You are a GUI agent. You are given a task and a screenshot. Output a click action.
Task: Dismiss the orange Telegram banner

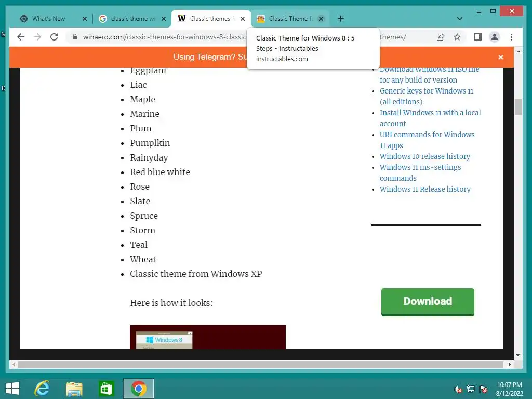500,57
